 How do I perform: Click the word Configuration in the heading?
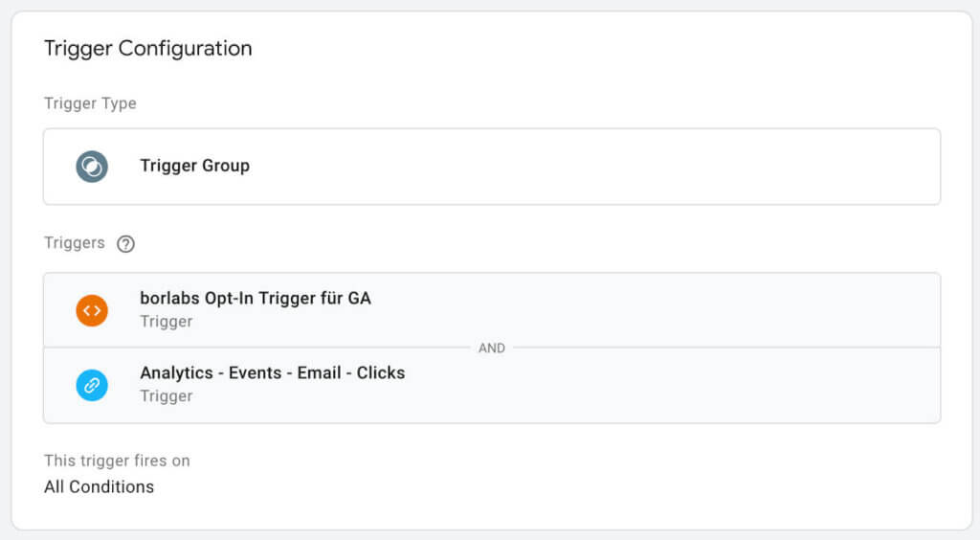[x=185, y=48]
